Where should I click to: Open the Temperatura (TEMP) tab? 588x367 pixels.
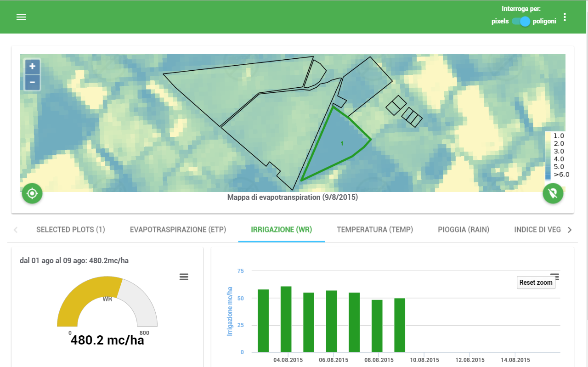tap(375, 230)
